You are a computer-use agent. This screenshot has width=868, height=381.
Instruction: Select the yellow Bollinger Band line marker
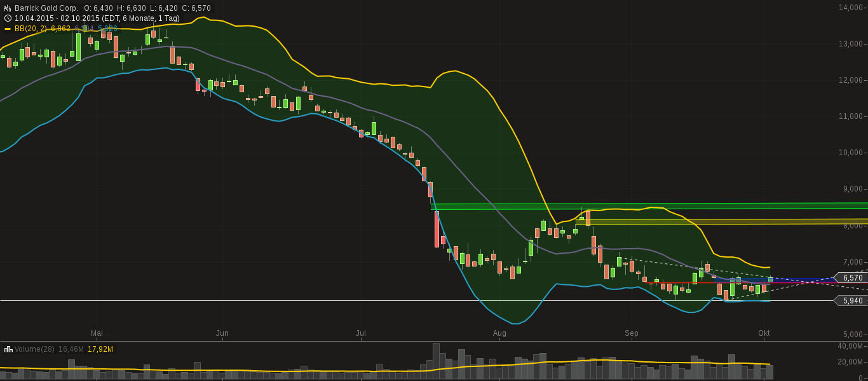click(9, 28)
